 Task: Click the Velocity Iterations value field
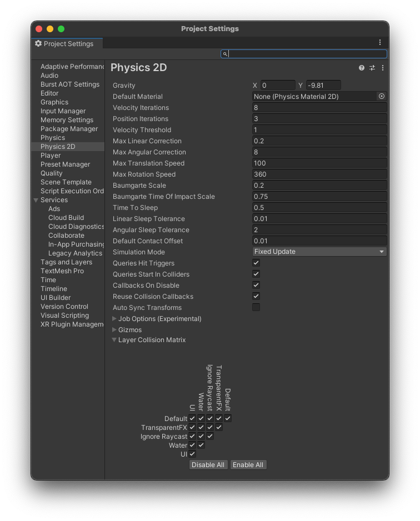pos(319,107)
